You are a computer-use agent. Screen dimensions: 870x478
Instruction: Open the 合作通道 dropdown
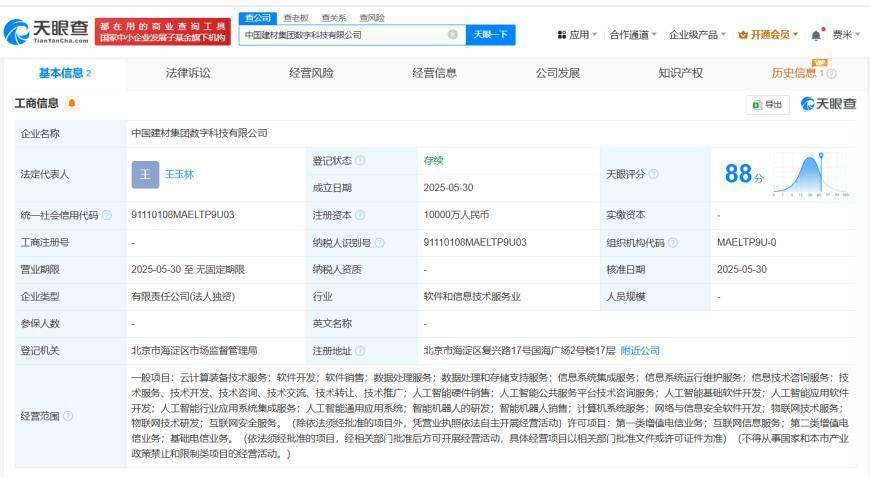[633, 34]
